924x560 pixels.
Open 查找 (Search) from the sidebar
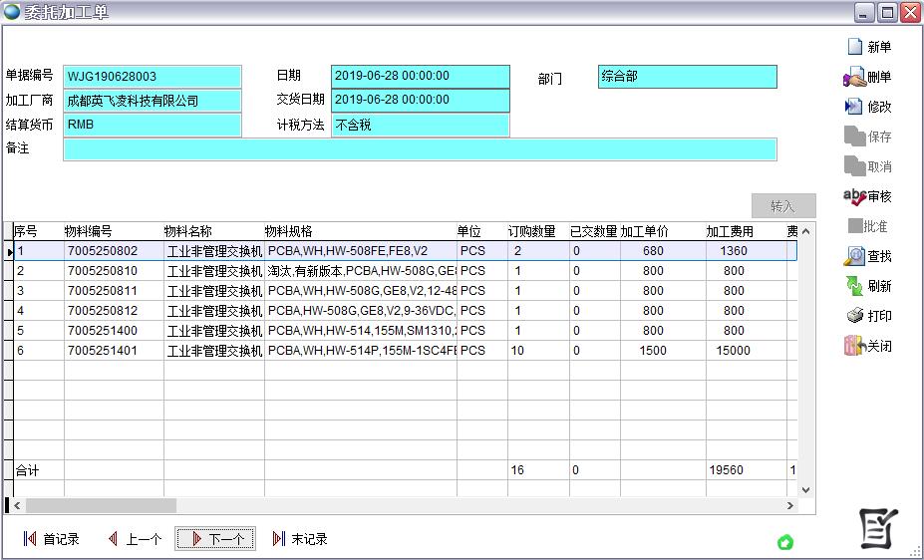tap(854, 256)
